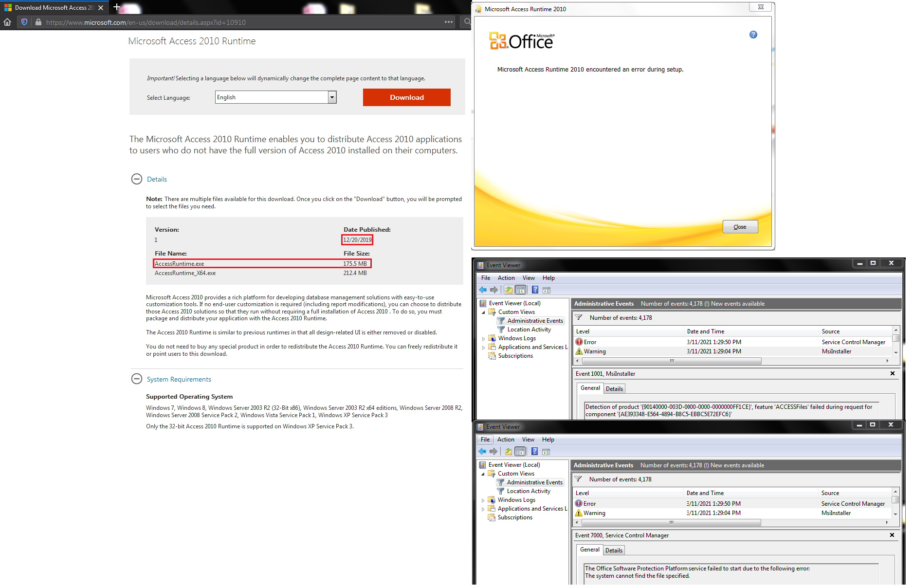The image size is (913, 588).
Task: Open Action menu in Event 1001 viewer window
Action: 506,278
